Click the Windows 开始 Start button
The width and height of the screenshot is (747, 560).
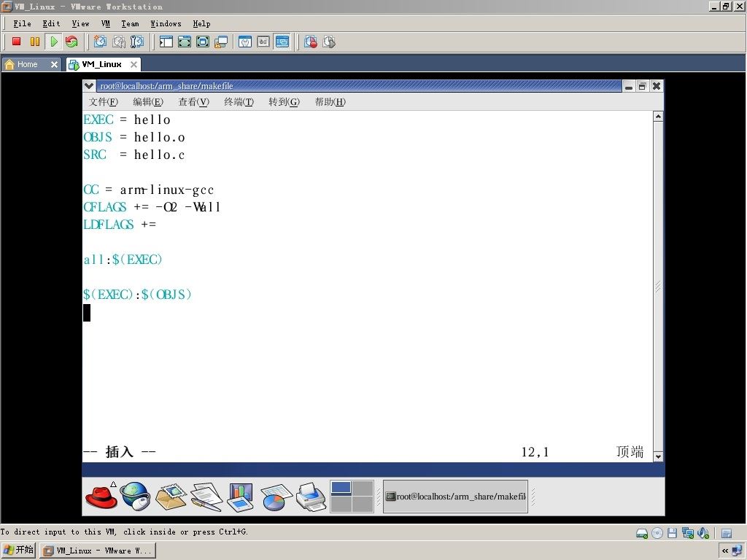18,551
